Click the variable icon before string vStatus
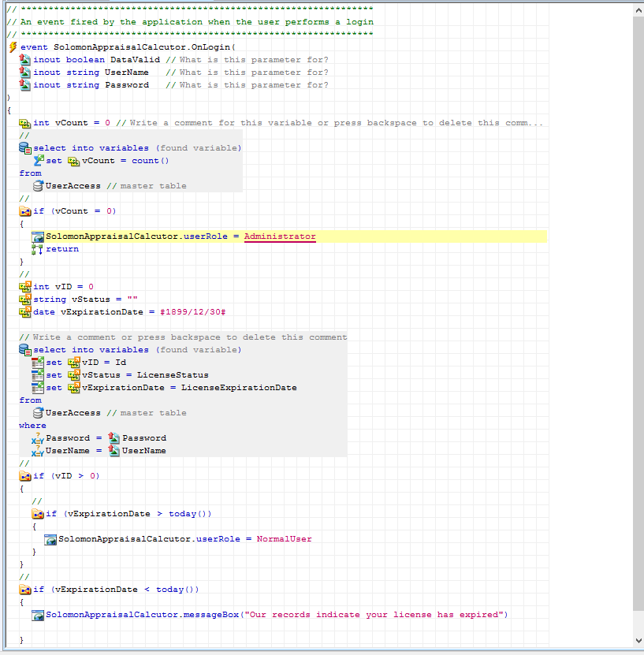 pyautogui.click(x=25, y=299)
